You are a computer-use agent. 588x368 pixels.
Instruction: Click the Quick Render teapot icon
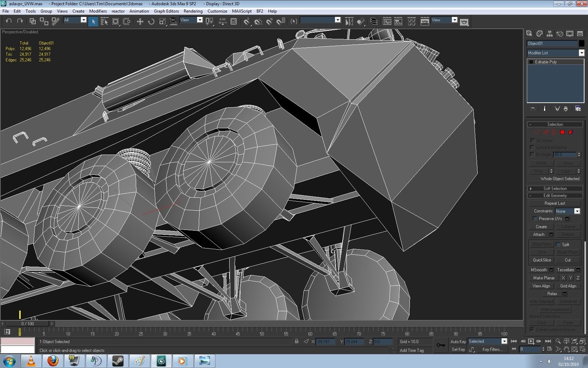coord(464,22)
